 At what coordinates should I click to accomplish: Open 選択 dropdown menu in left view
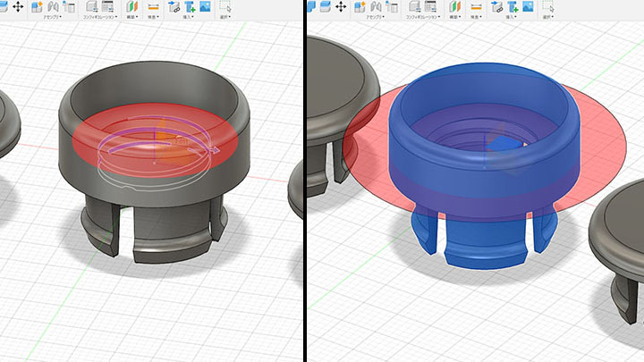click(x=225, y=17)
